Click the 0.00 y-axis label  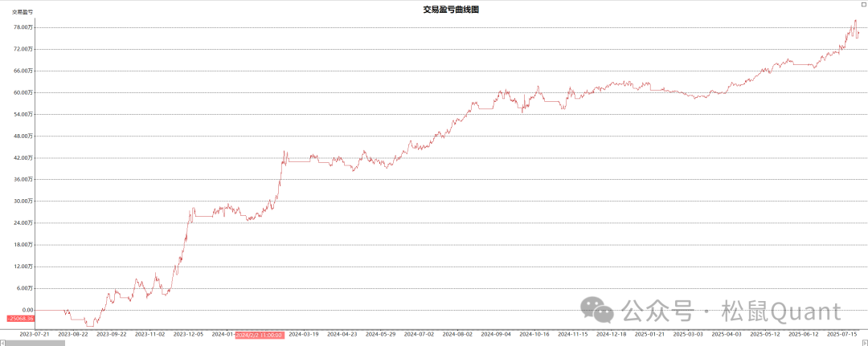[x=27, y=310]
